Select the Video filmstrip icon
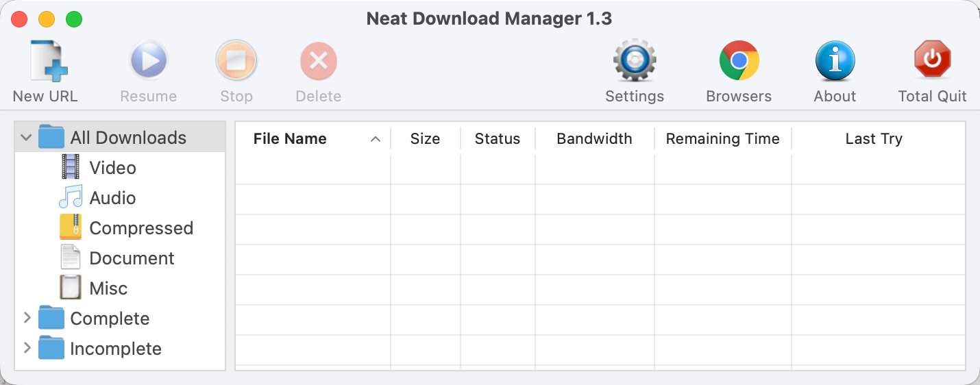980x385 pixels. pos(71,167)
